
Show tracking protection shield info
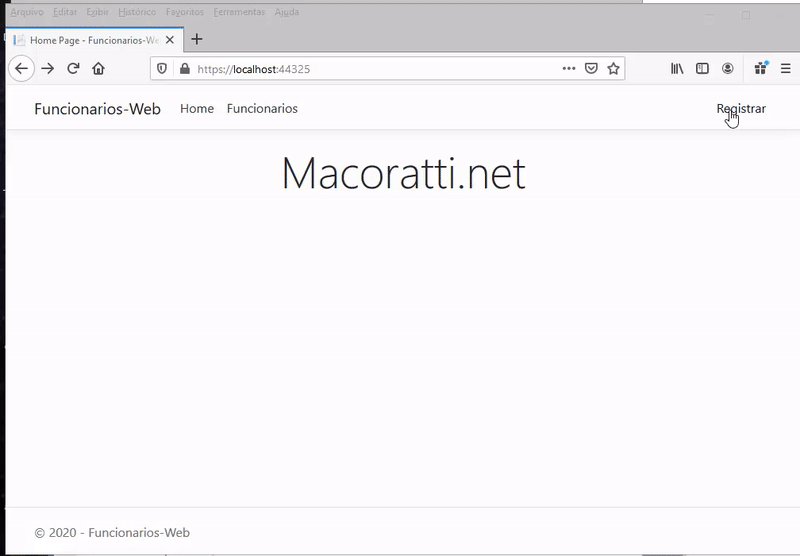tap(162, 69)
